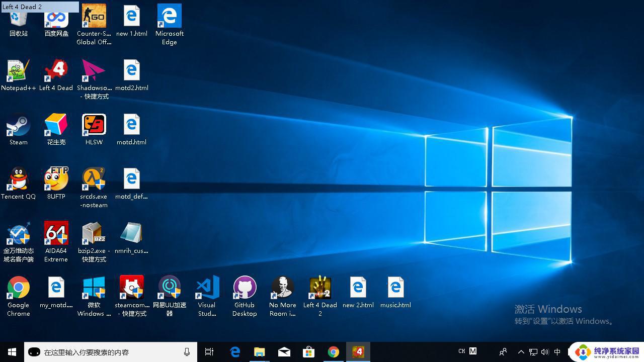Click the Cortana search input box

click(x=111, y=352)
